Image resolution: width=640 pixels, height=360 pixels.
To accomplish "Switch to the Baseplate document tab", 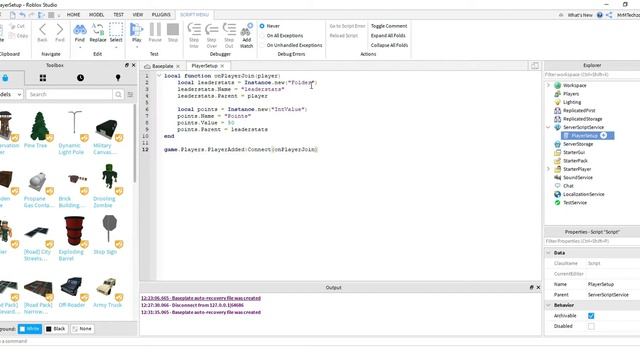I will pyautogui.click(x=162, y=66).
